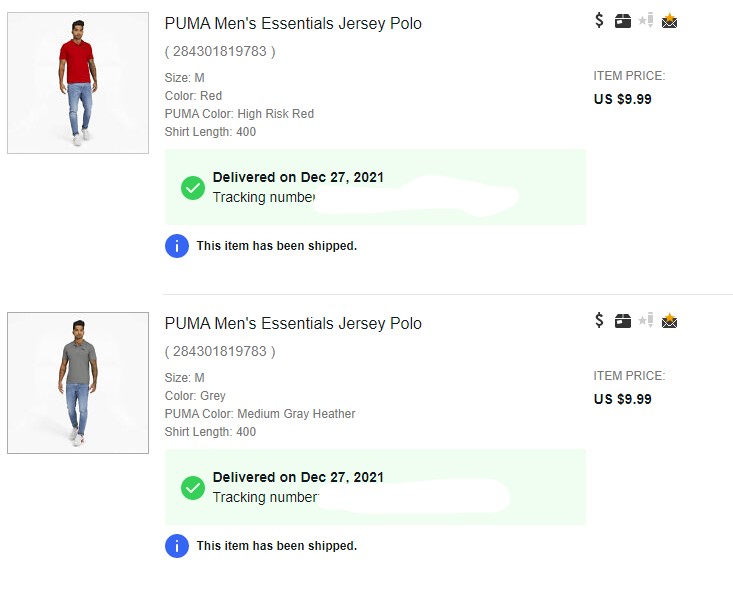Open second PUMA Men's Essentials Jersey Polo title
Screen dimensions: 733x589
(293, 323)
